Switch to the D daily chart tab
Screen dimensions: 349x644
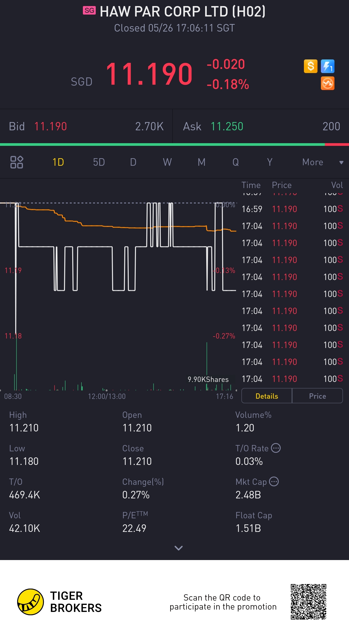[133, 162]
